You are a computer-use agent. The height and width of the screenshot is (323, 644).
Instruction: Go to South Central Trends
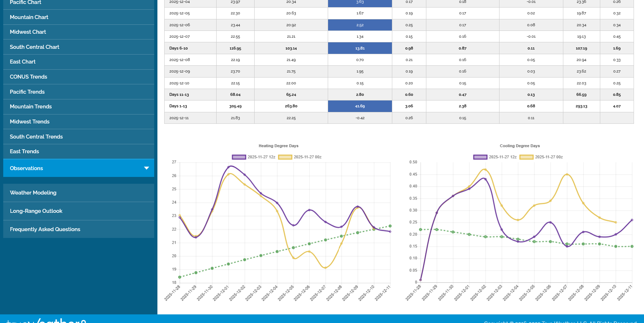click(x=36, y=137)
